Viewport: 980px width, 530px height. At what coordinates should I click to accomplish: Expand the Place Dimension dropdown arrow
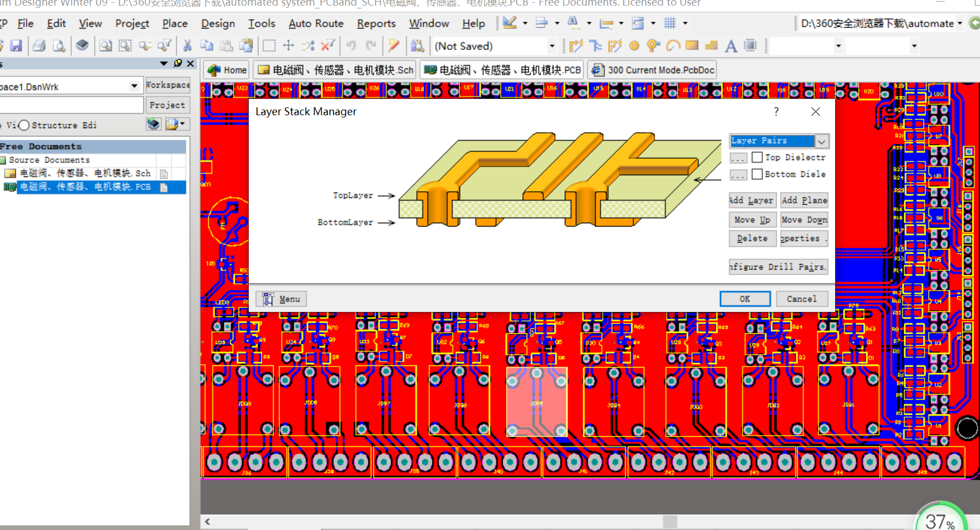click(621, 23)
